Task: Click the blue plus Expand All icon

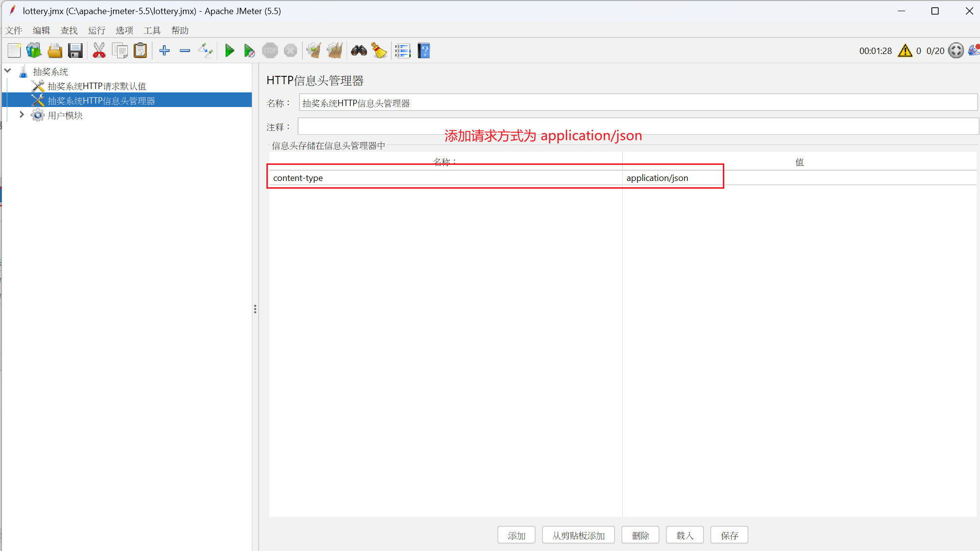Action: click(x=164, y=51)
